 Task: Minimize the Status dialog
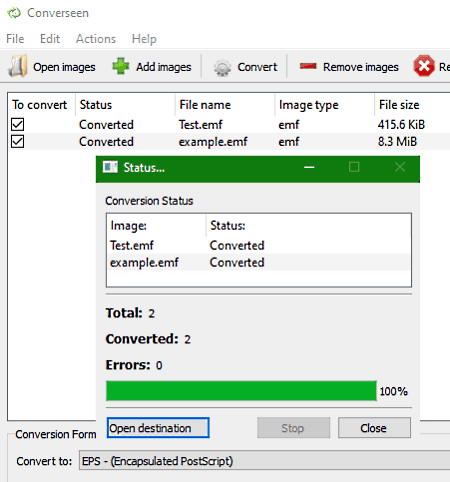pyautogui.click(x=309, y=167)
